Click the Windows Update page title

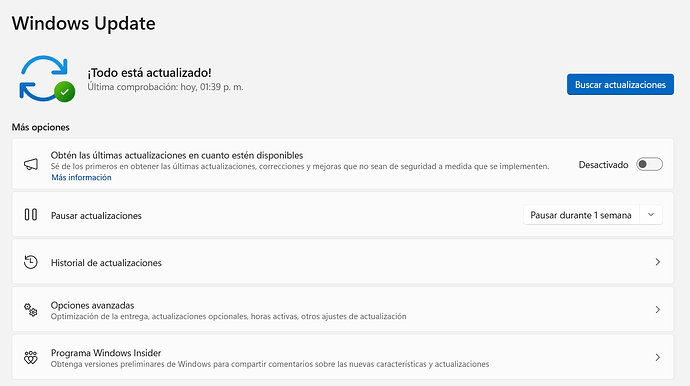click(84, 23)
